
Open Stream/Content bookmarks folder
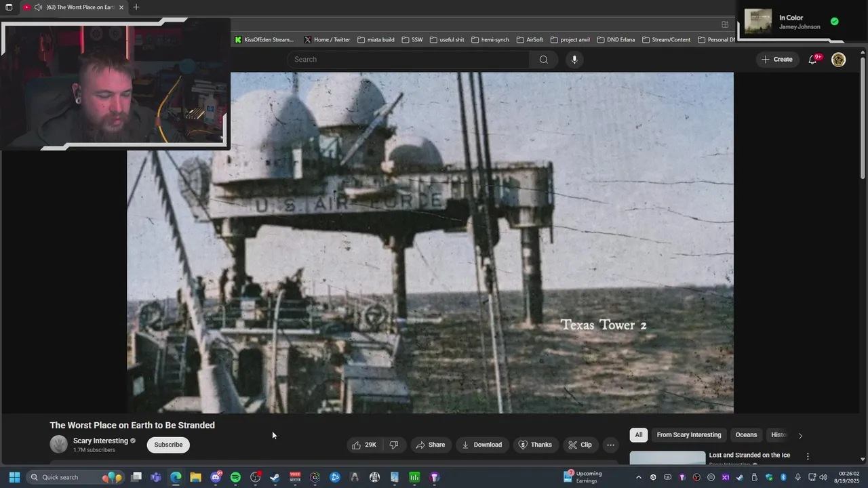pos(666,40)
